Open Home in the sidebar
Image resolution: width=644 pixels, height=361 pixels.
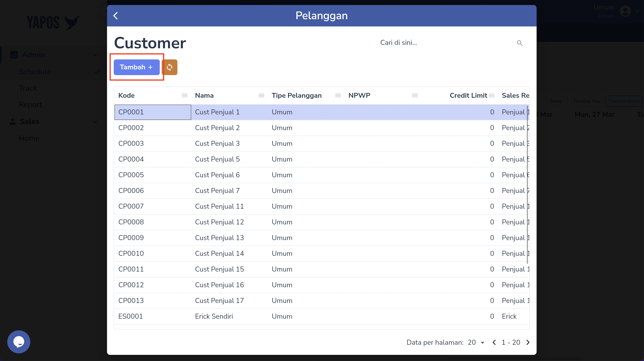(x=29, y=138)
